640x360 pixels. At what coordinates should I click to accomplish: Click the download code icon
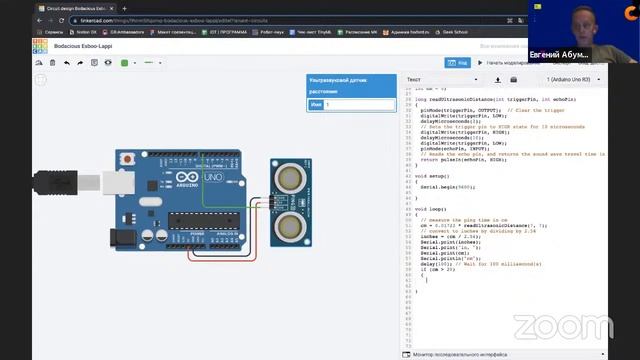click(x=498, y=80)
